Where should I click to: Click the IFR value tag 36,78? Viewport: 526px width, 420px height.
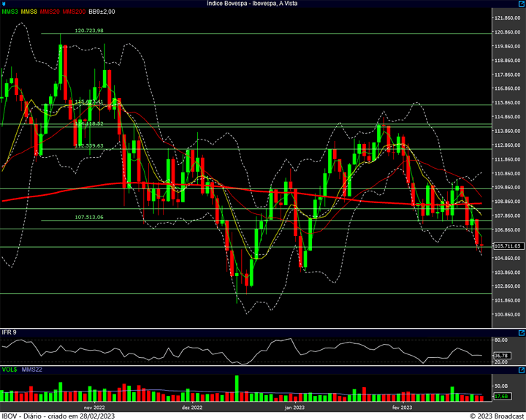pyautogui.click(x=502, y=355)
